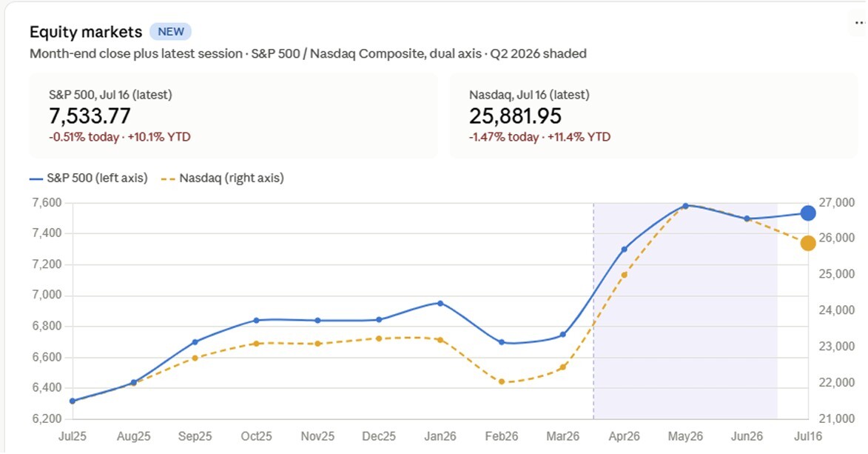
Task: Select the S&P 500 value 7,533.77
Action: [90, 116]
